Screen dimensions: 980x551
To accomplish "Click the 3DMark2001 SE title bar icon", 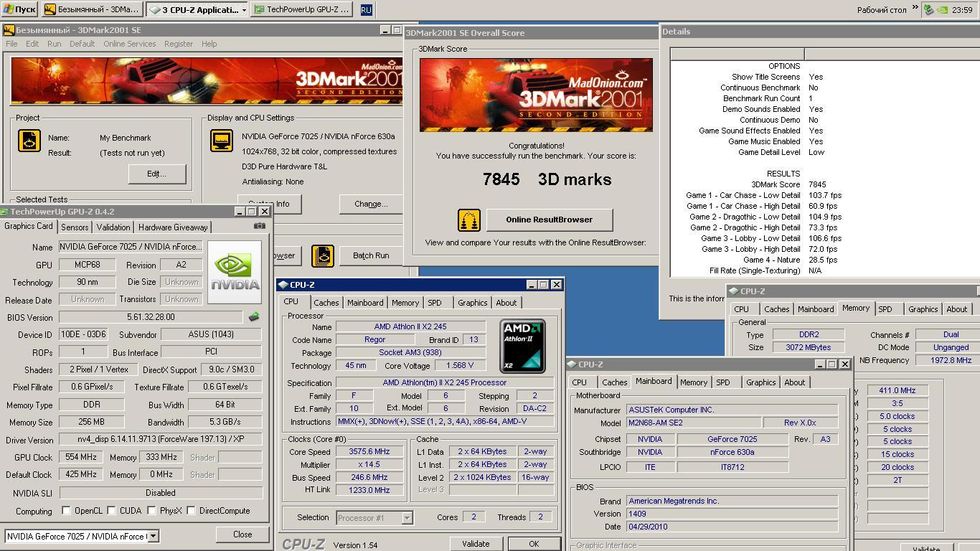I will tap(9, 30).
